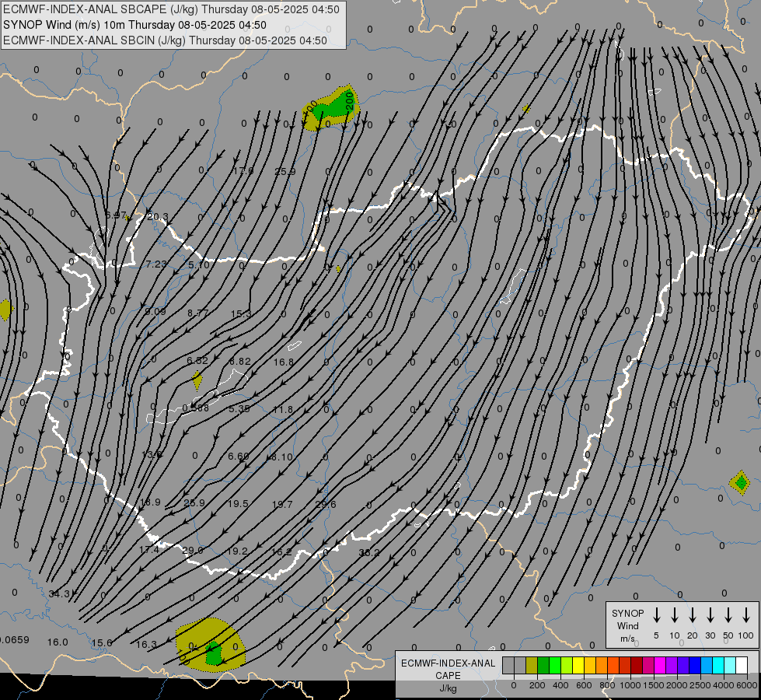Select the bright cyan swatch in CAPE legend
Viewport: 761px width, 700px height.
(x=718, y=666)
